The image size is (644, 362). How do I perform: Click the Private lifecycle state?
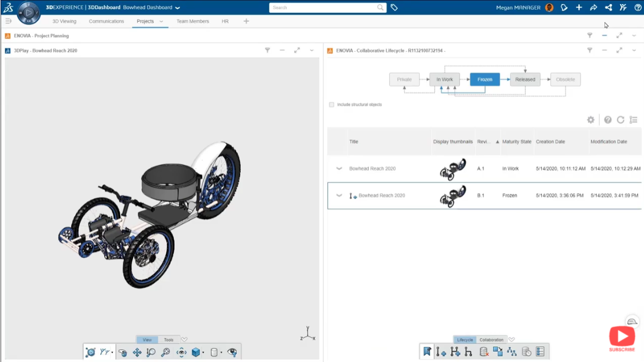click(x=404, y=79)
